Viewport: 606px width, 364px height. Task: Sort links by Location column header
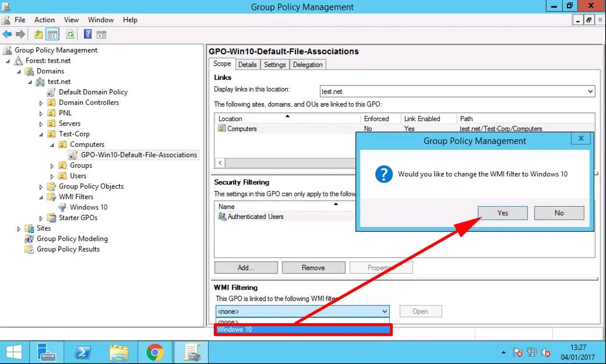pyautogui.click(x=287, y=119)
